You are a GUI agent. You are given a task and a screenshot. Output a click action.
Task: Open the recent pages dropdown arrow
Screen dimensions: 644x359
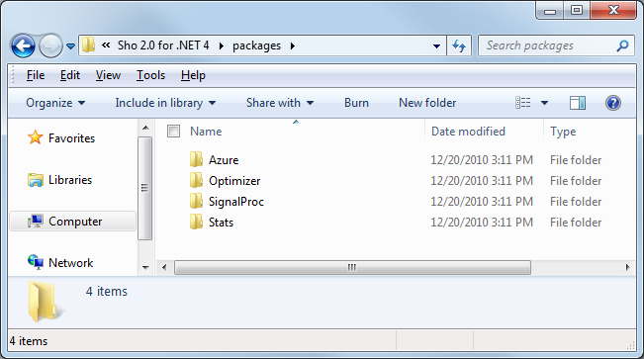(x=70, y=46)
